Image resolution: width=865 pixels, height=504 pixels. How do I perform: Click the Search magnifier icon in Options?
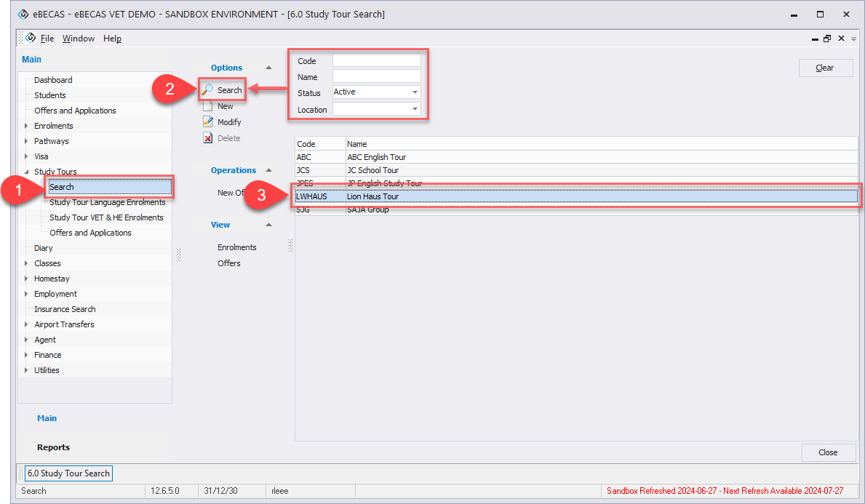click(x=208, y=90)
